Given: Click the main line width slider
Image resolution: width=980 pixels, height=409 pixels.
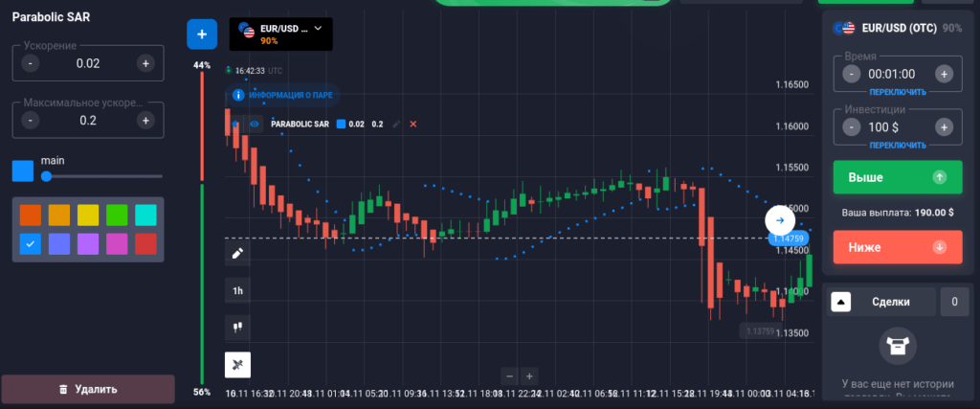Looking at the screenshot, I should point(100,176).
